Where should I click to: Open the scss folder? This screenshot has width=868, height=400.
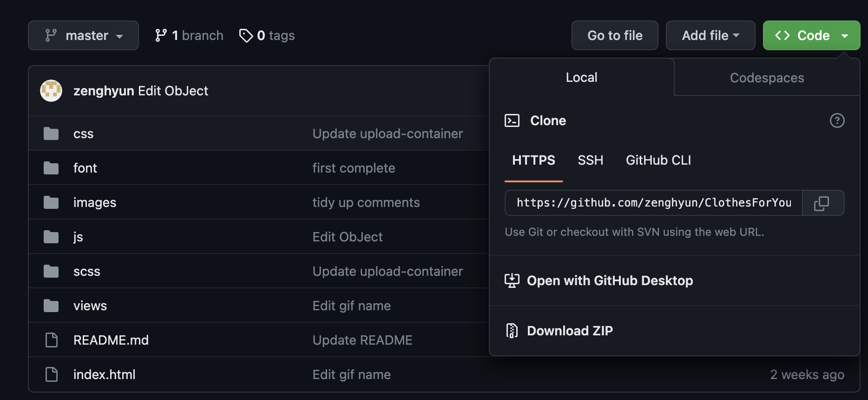coord(87,272)
